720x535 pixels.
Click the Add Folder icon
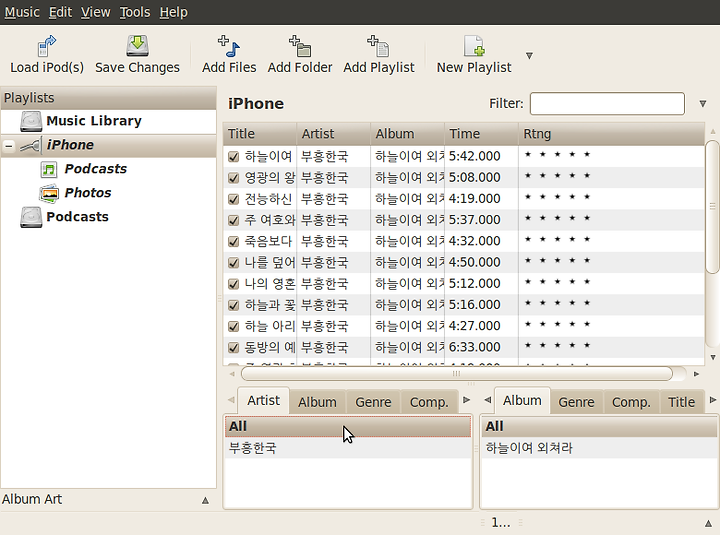pos(300,46)
